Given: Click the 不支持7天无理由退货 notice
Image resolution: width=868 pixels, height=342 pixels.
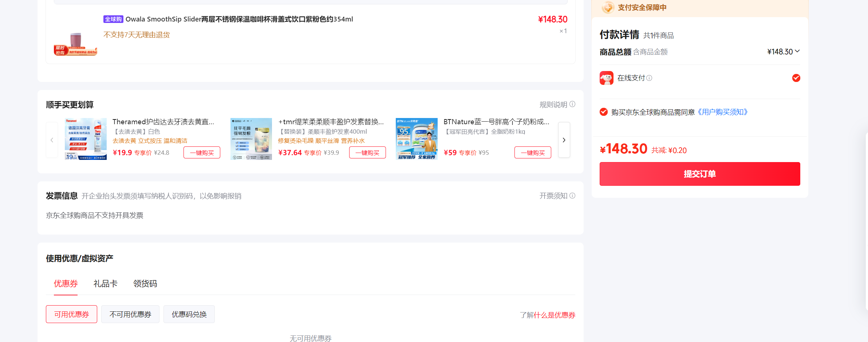Looking at the screenshot, I should [137, 35].
